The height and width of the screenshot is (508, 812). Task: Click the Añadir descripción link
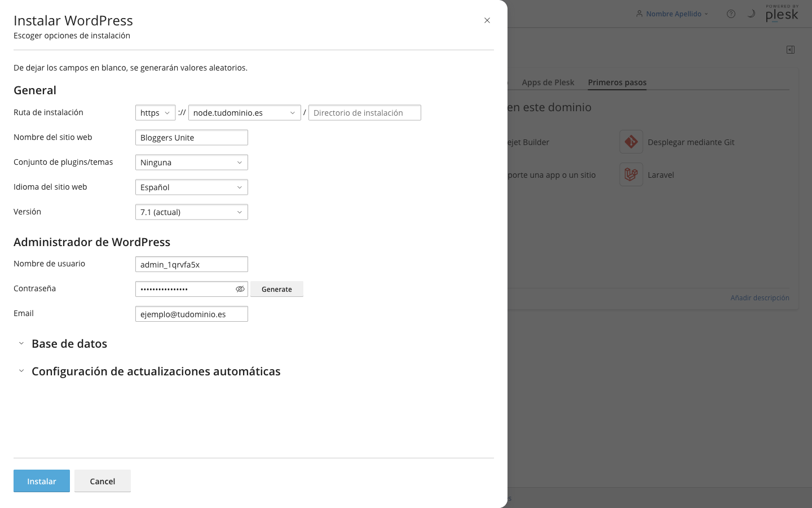760,297
